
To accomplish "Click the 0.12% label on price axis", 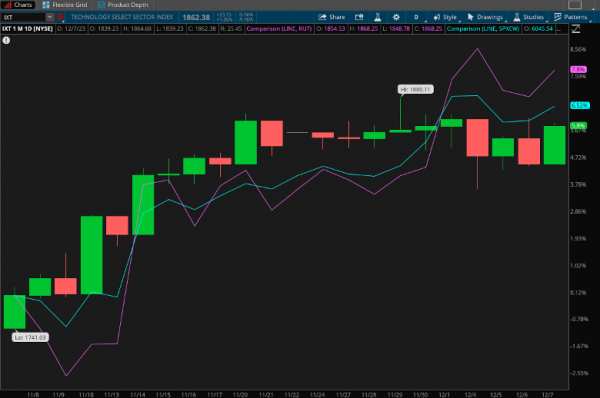I will (x=578, y=292).
